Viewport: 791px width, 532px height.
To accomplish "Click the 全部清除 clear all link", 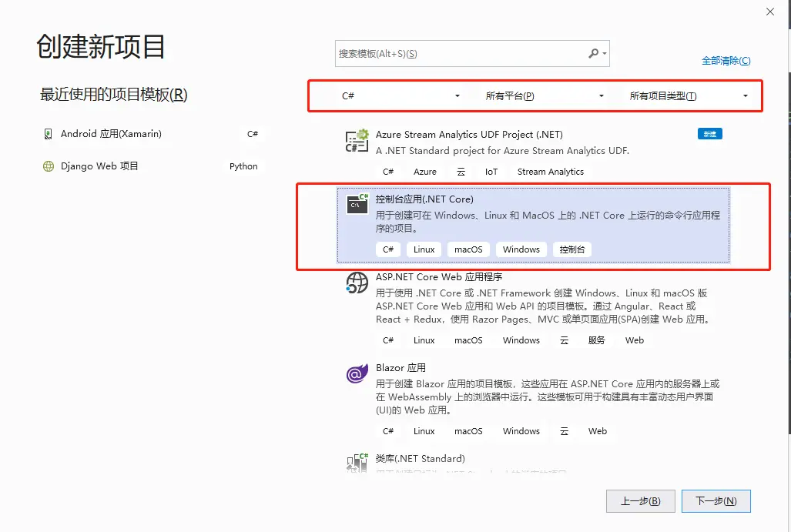I will pyautogui.click(x=726, y=61).
